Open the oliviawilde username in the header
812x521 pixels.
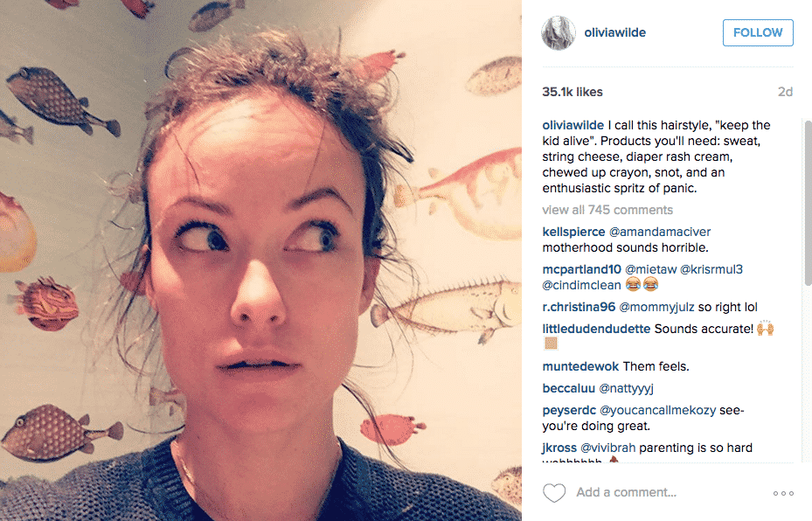[x=614, y=32]
